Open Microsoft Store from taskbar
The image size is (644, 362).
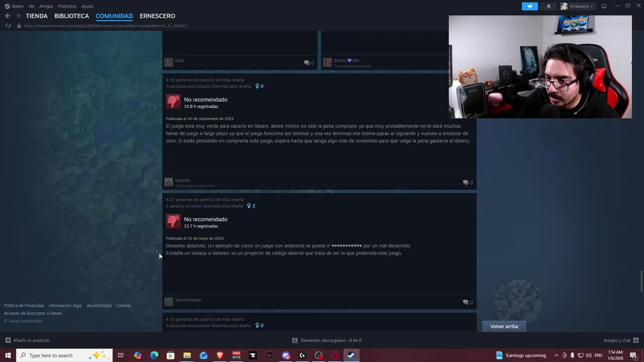point(171,355)
